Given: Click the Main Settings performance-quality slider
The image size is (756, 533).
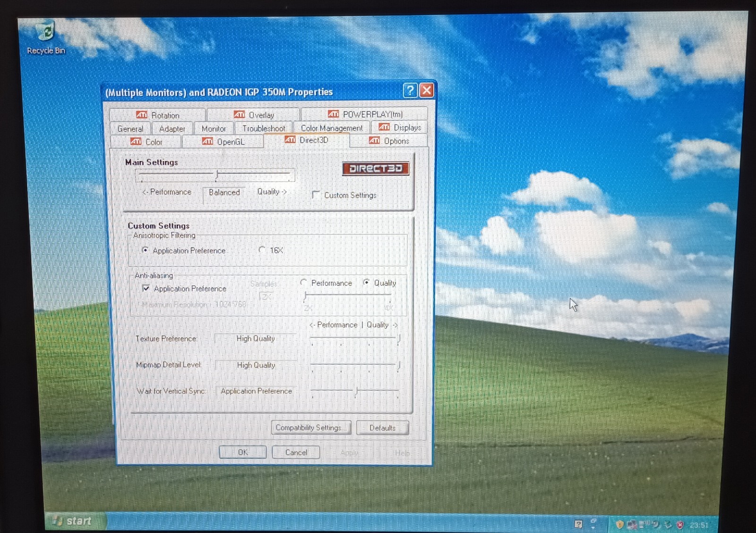Looking at the screenshot, I should coord(215,175).
